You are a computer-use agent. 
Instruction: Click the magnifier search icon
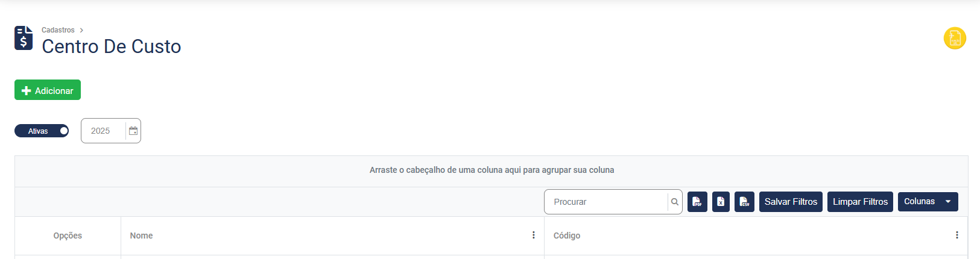point(675,202)
